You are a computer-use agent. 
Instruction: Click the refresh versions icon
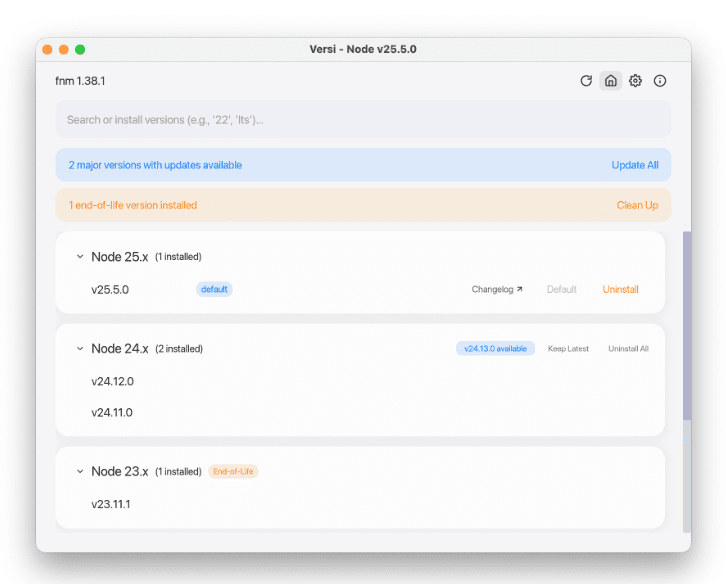tap(586, 81)
